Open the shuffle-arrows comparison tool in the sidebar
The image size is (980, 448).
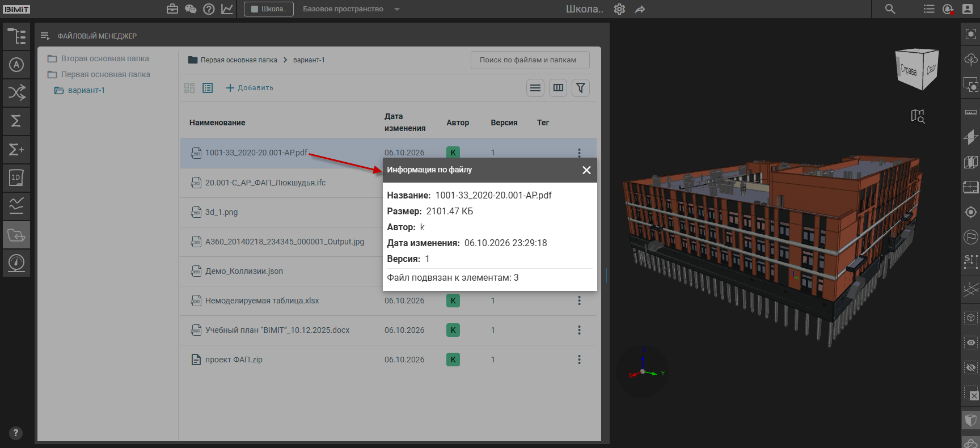point(16,93)
